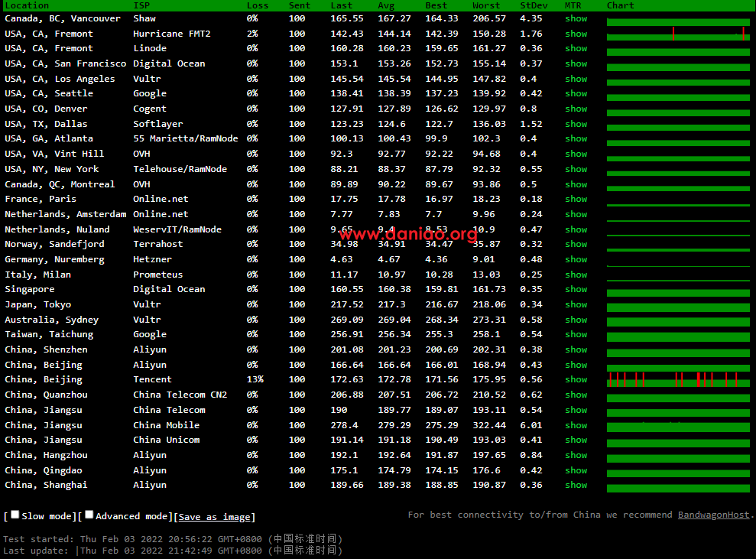756x559 pixels.
Task: Show MTR for Shanghai Aliyun row
Action: (x=576, y=485)
